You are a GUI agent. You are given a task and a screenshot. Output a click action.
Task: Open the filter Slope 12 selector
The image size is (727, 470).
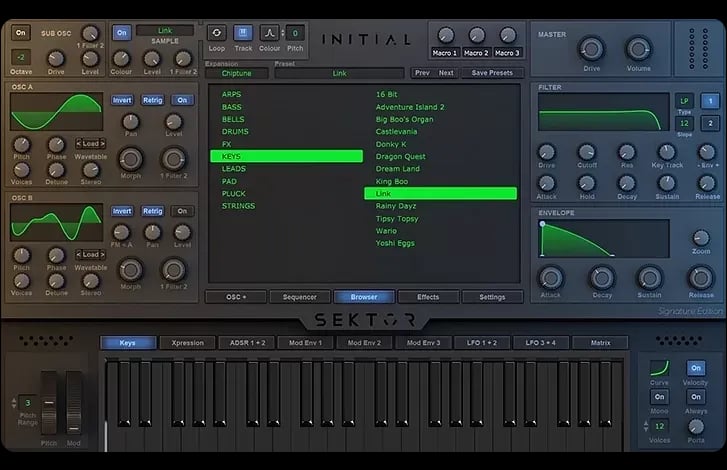684,123
